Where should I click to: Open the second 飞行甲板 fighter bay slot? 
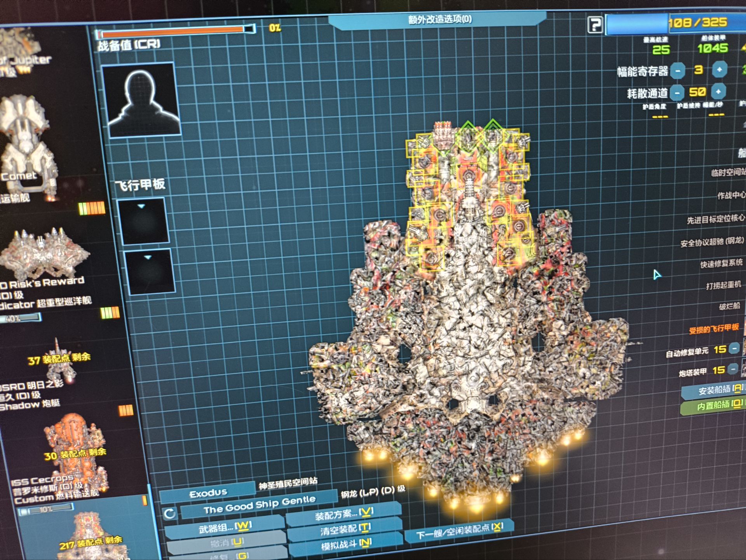[x=149, y=271]
